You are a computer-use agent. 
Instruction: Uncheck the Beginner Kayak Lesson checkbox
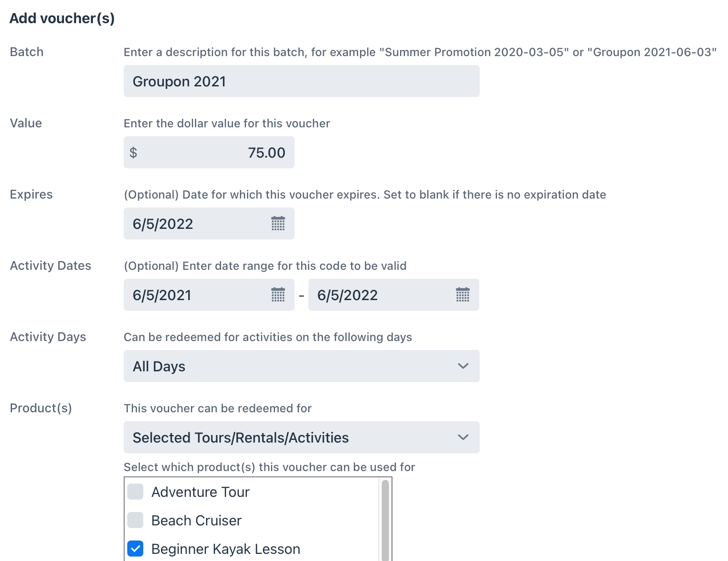click(x=135, y=549)
